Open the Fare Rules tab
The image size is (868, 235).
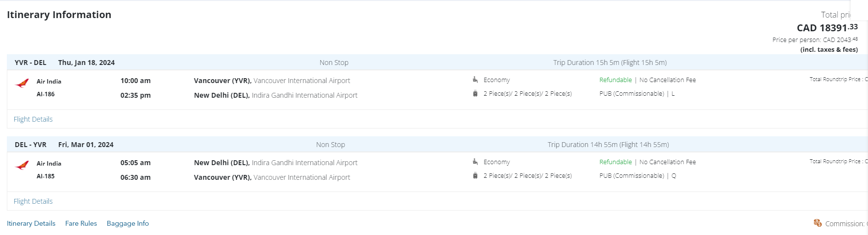(x=81, y=223)
